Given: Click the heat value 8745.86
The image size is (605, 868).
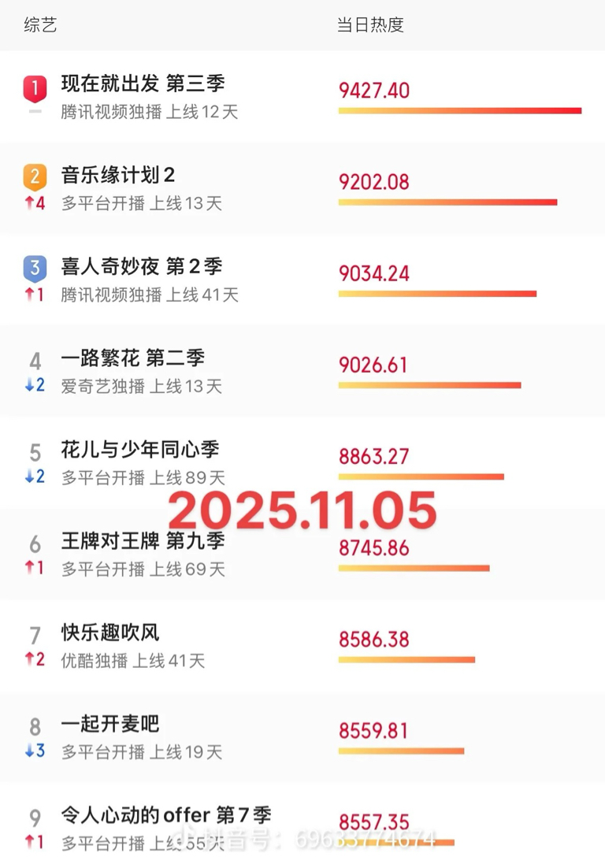Looking at the screenshot, I should [374, 548].
